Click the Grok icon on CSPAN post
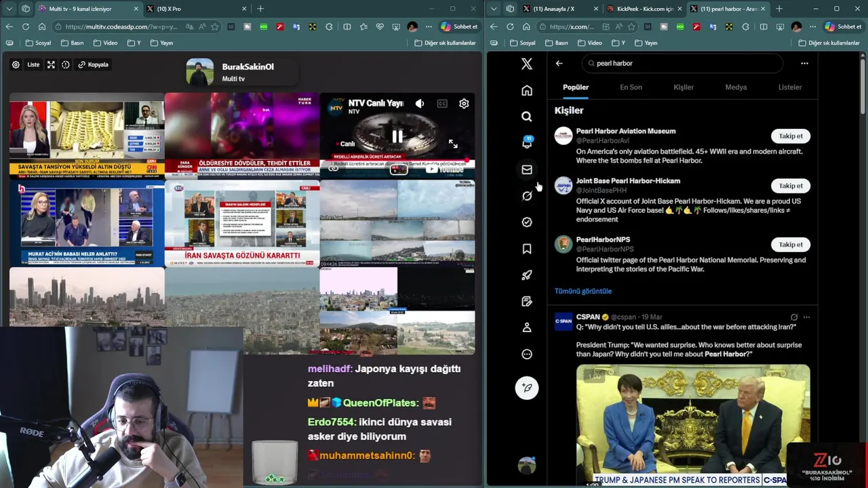868x488 pixels. coord(794,317)
